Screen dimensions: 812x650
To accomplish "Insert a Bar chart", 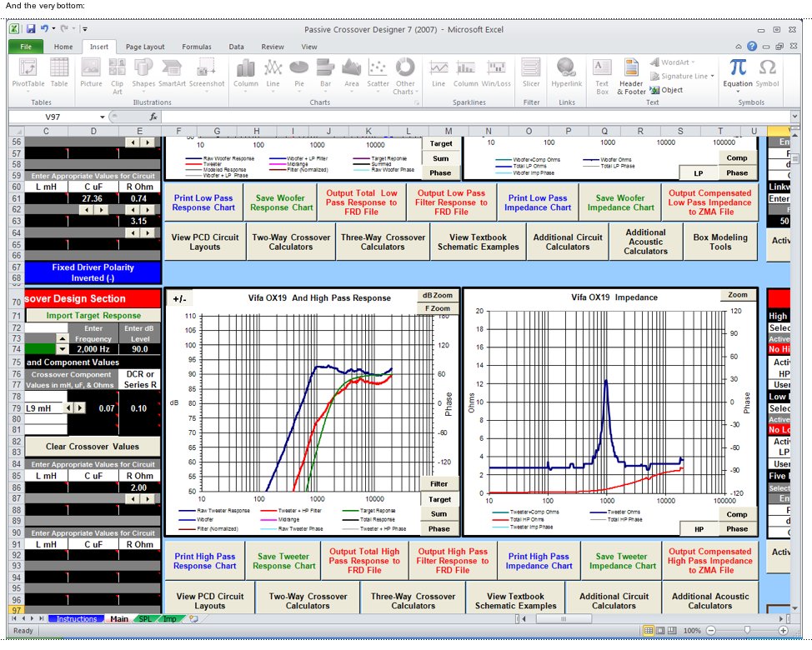I will tap(325, 75).
